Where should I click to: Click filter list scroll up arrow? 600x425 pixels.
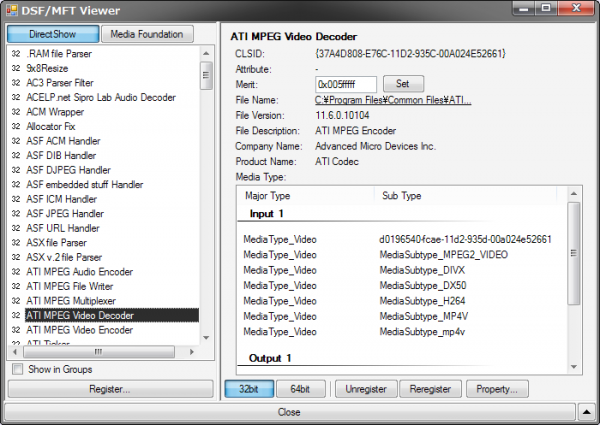coord(206,53)
